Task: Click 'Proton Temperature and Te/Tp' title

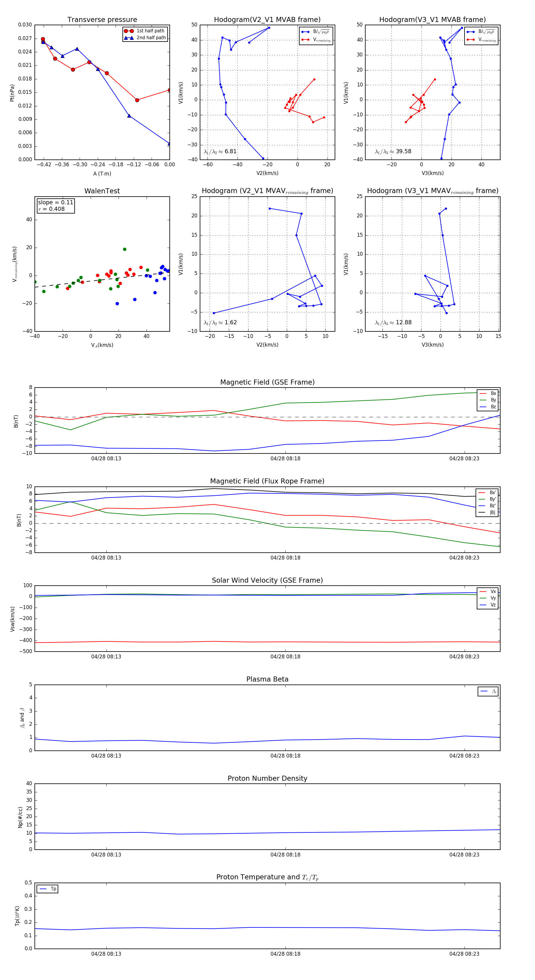Action: point(267,877)
